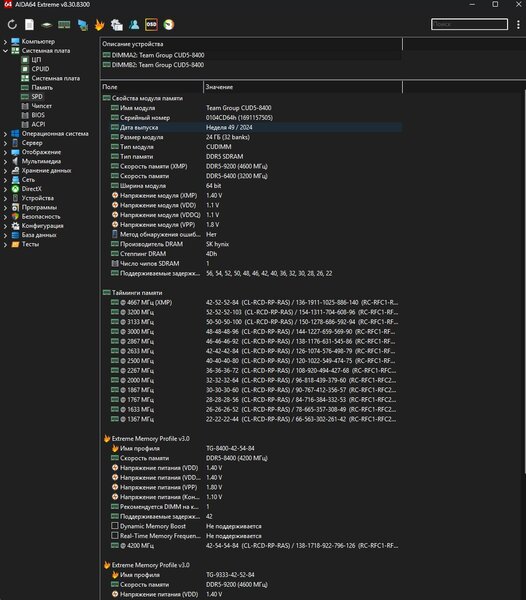
Task: Click the user profile toolbar icon
Action: (x=134, y=25)
